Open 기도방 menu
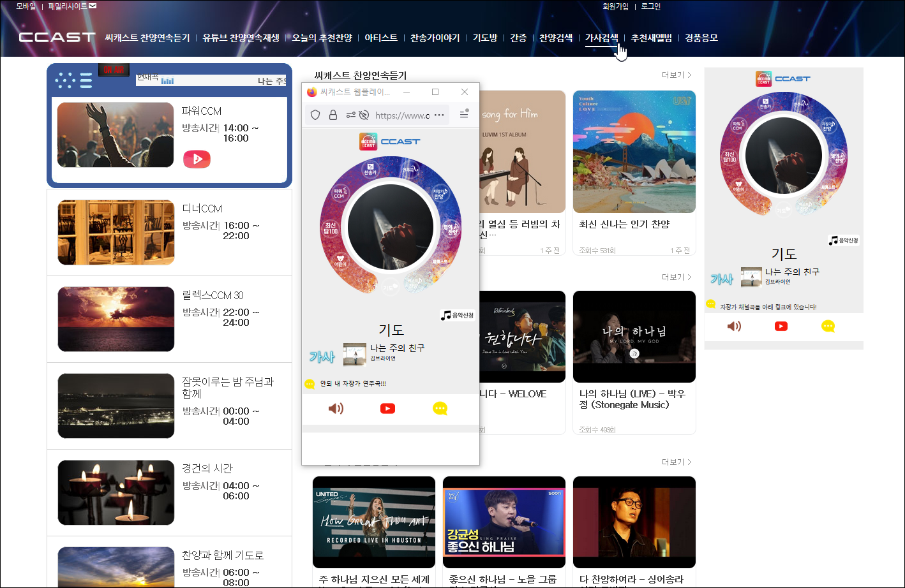This screenshot has width=905, height=588. (x=485, y=38)
